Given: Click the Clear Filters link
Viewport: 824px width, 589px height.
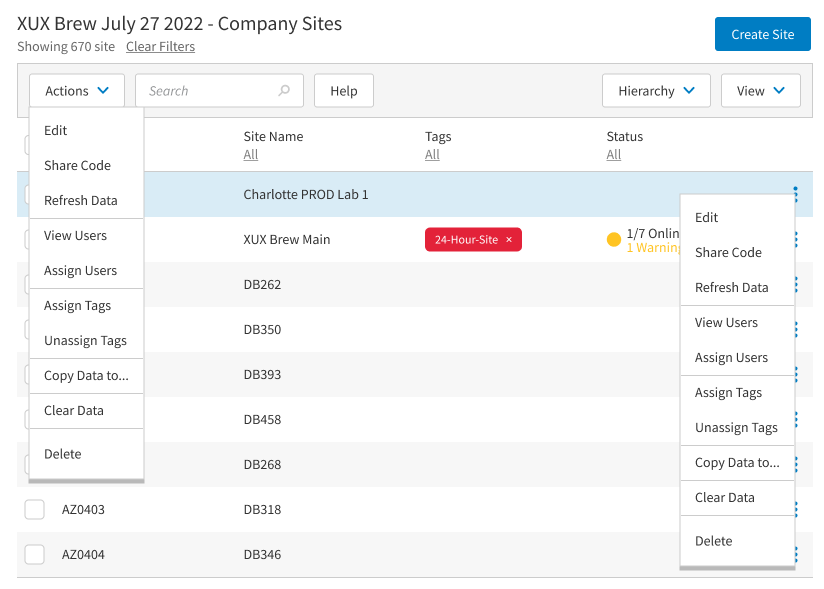Looking at the screenshot, I should click(x=160, y=47).
